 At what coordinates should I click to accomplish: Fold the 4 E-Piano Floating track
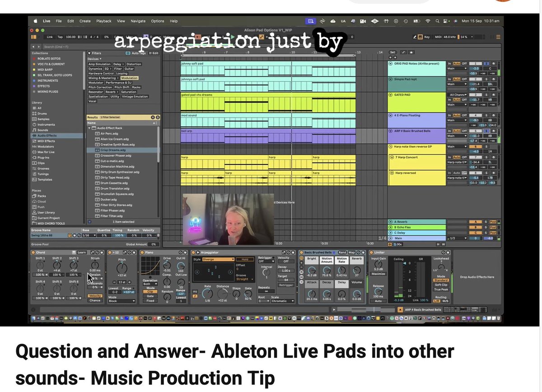pos(390,115)
